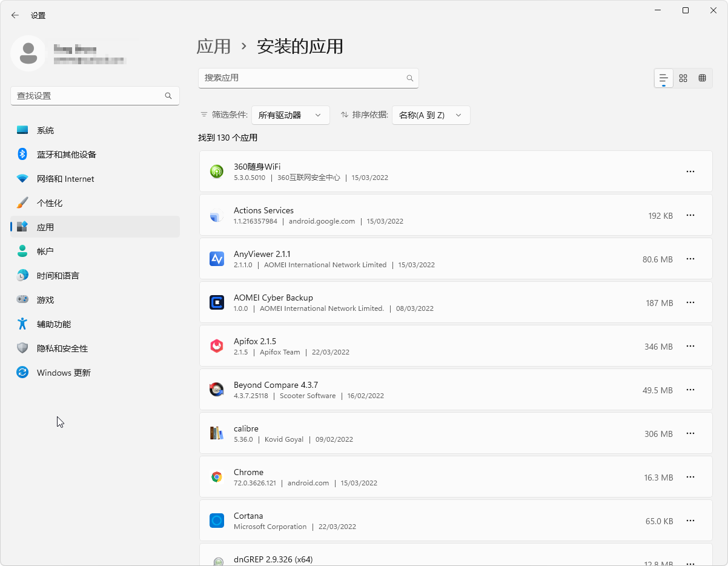This screenshot has height=566, width=728.
Task: Click the 65.0 KB size value
Action: click(659, 521)
